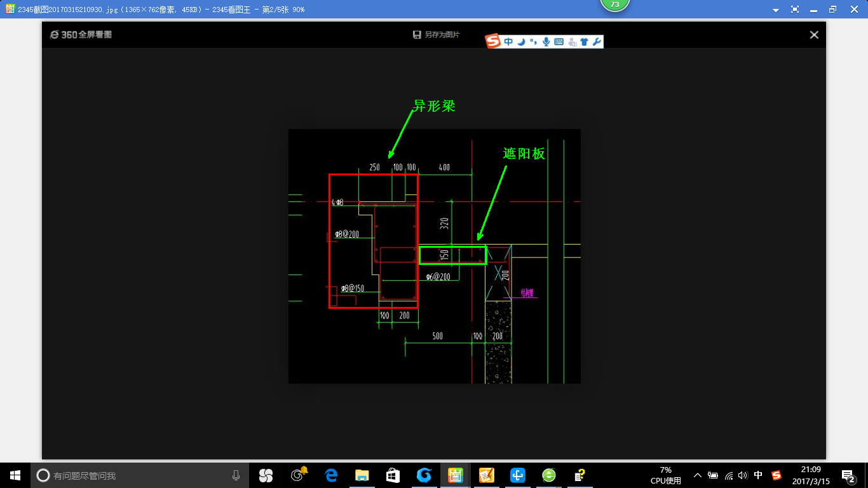This screenshot has width=868, height=488.
Task: Click the battery status tray icon
Action: pos(713,475)
